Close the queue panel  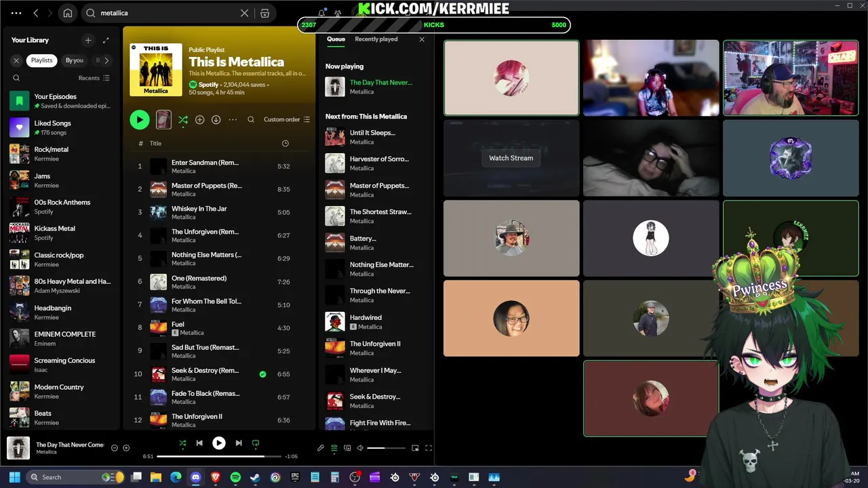pos(422,39)
